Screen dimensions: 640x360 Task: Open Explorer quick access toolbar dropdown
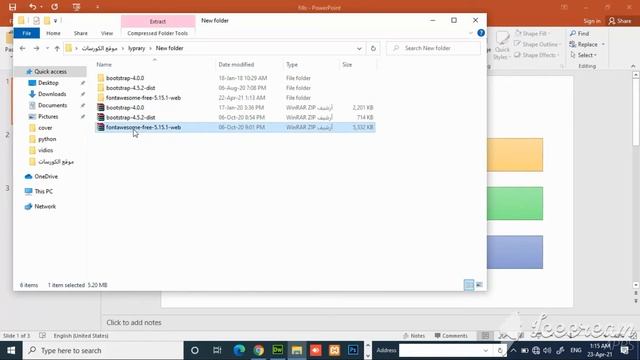tap(55, 20)
